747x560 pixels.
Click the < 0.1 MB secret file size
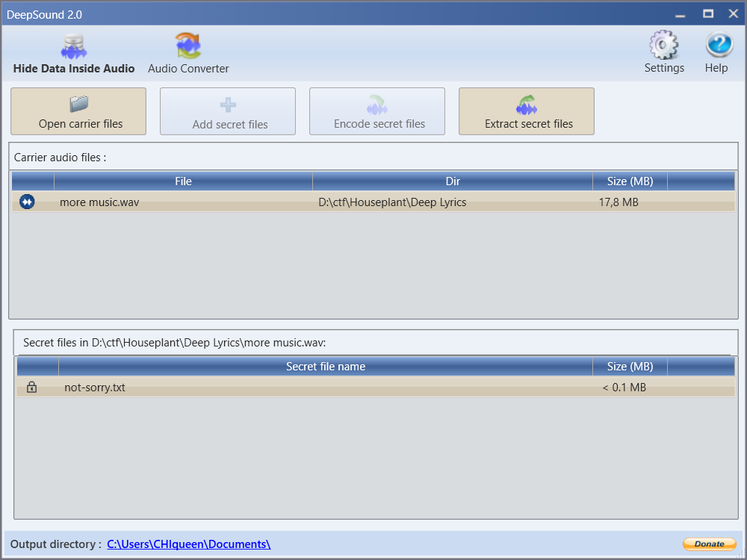624,388
